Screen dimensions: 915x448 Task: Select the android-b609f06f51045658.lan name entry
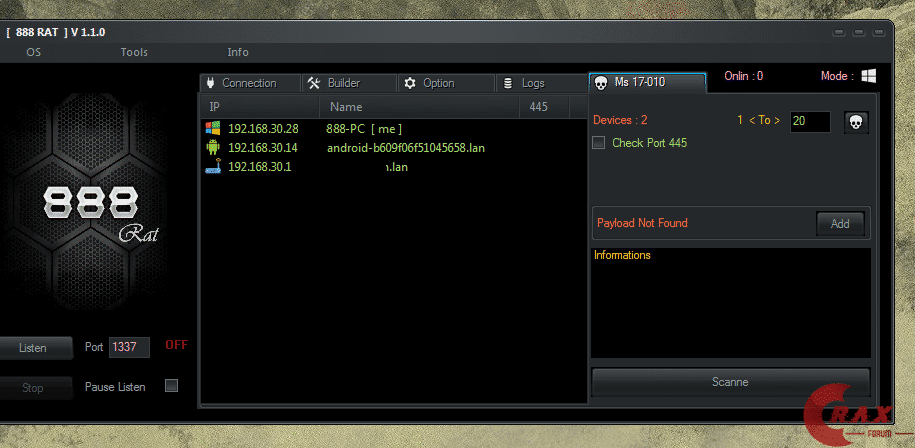[x=406, y=148]
